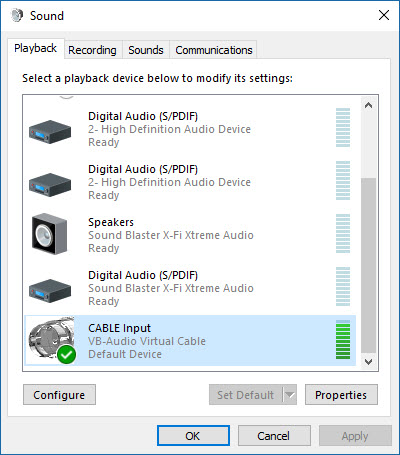Select the first Digital Audio S/PDIF receiver icon

pos(50,132)
